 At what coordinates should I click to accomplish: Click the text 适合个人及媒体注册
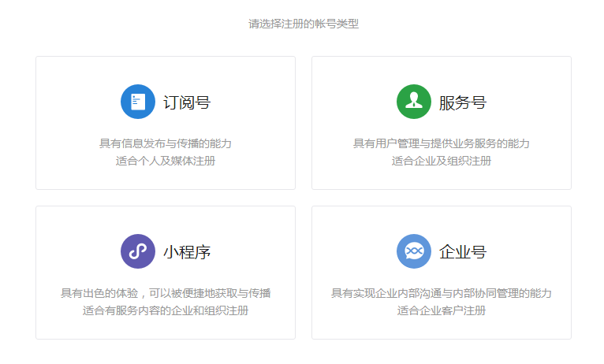pos(166,161)
